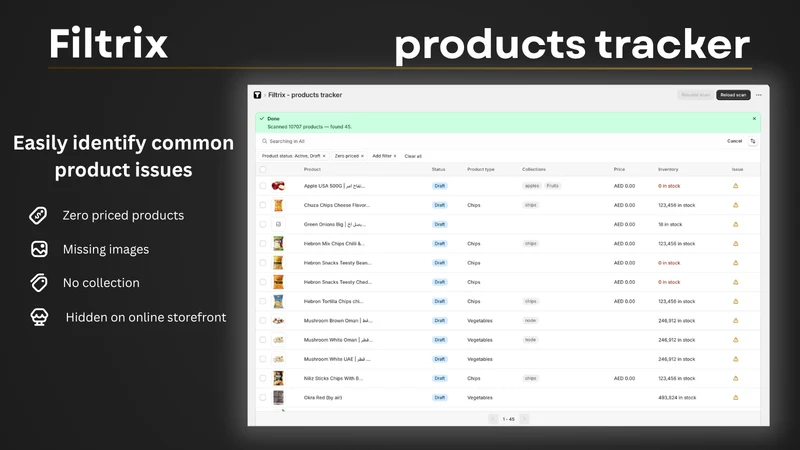Click the 'Fruits' collection tag
This screenshot has height=450, width=800.
pyautogui.click(x=553, y=186)
